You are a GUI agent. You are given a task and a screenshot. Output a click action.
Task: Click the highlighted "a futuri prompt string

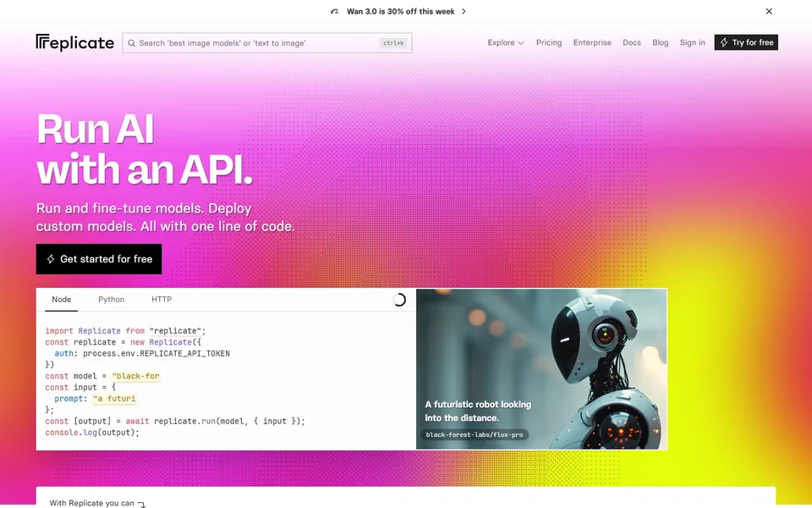(114, 399)
